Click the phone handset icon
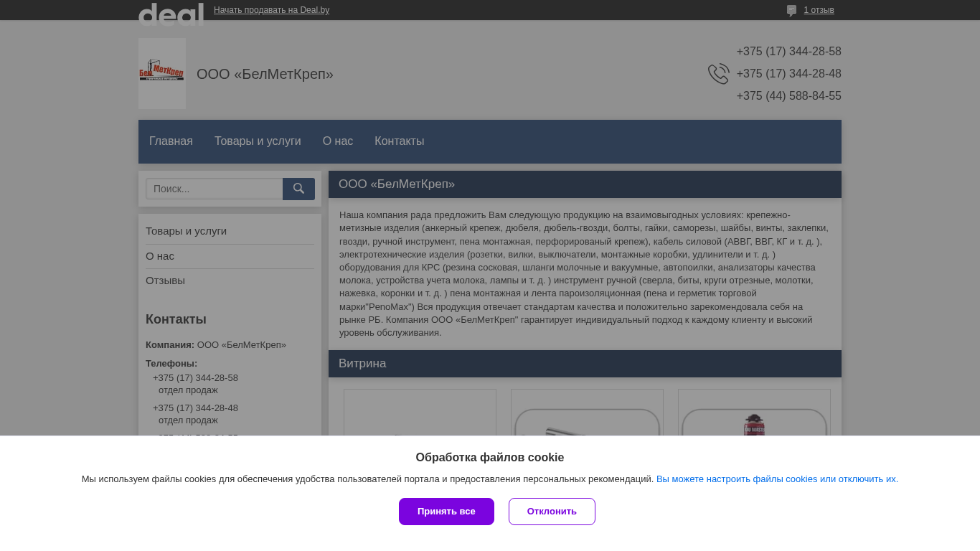Screen dimensions: 980x551 point(718,74)
